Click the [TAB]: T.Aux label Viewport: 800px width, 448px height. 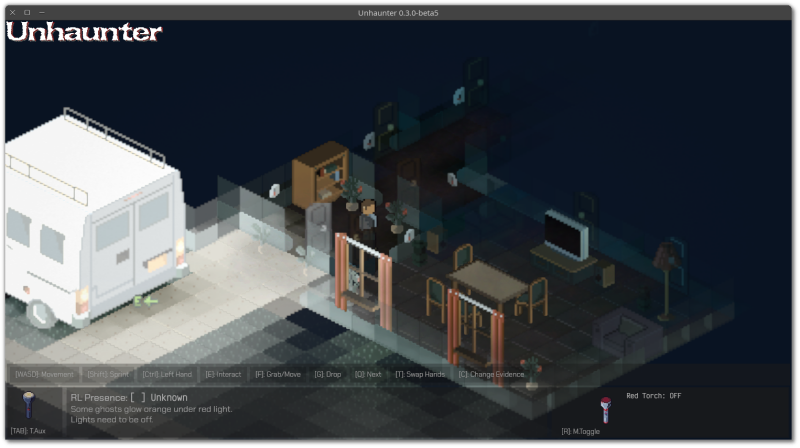pyautogui.click(x=28, y=431)
